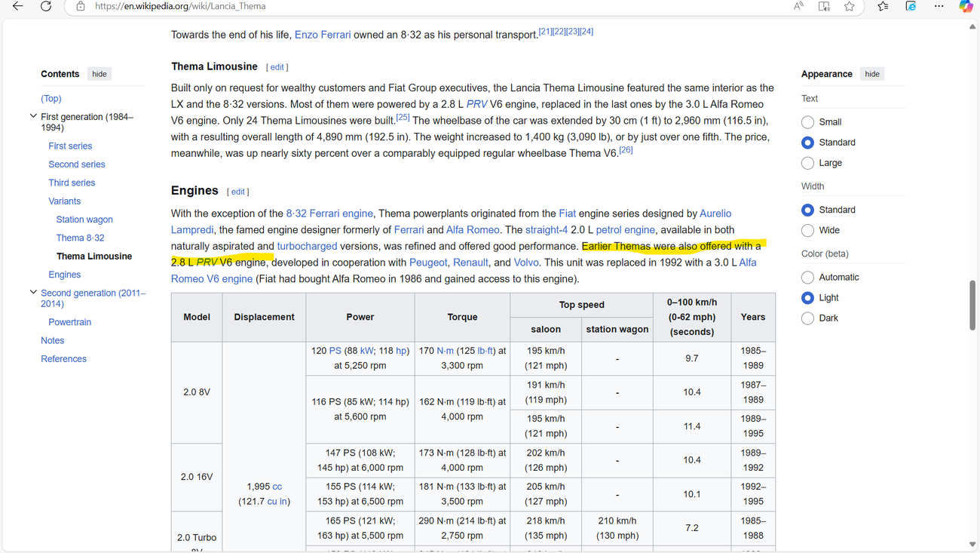The image size is (980, 553).
Task: Open the Fiat link in Engines paragraph
Action: point(568,214)
